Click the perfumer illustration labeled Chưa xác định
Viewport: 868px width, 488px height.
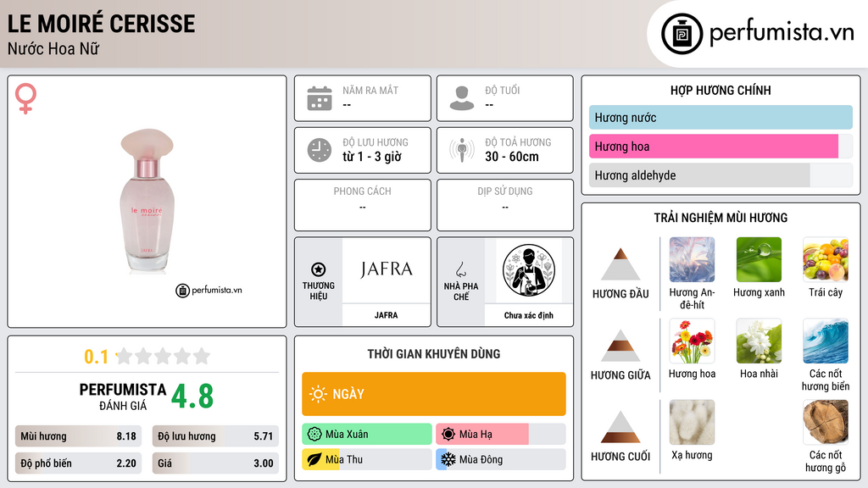529,270
